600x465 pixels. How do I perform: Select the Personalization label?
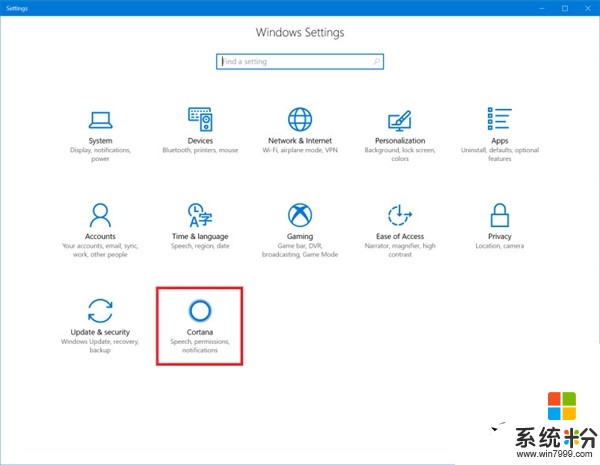(x=400, y=141)
